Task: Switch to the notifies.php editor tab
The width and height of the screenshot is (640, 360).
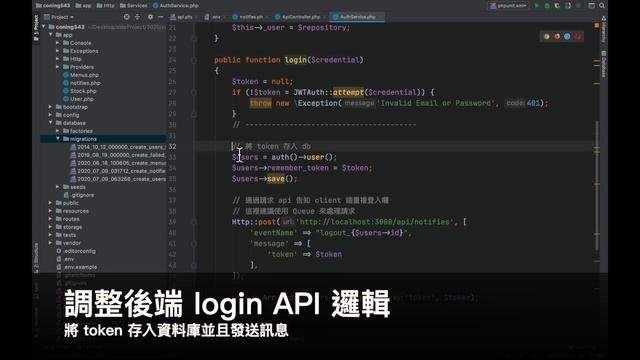Action: 249,17
